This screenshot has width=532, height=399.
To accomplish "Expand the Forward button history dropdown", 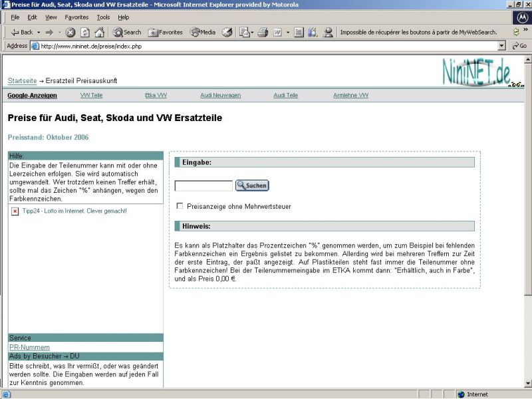I will tap(59, 32).
